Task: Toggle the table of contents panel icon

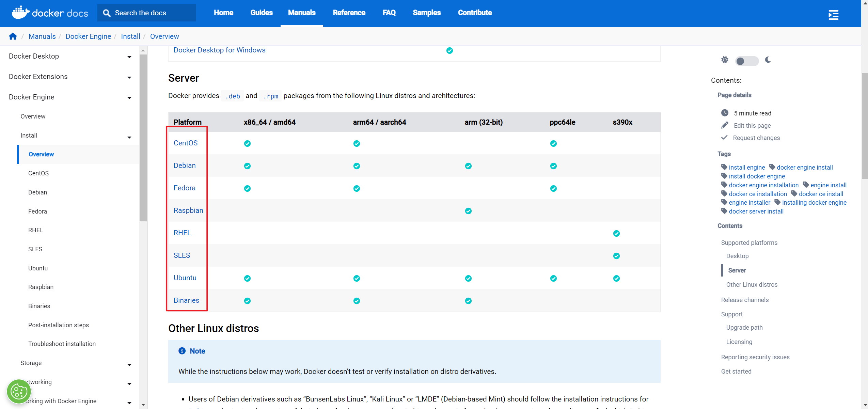Action: [833, 15]
